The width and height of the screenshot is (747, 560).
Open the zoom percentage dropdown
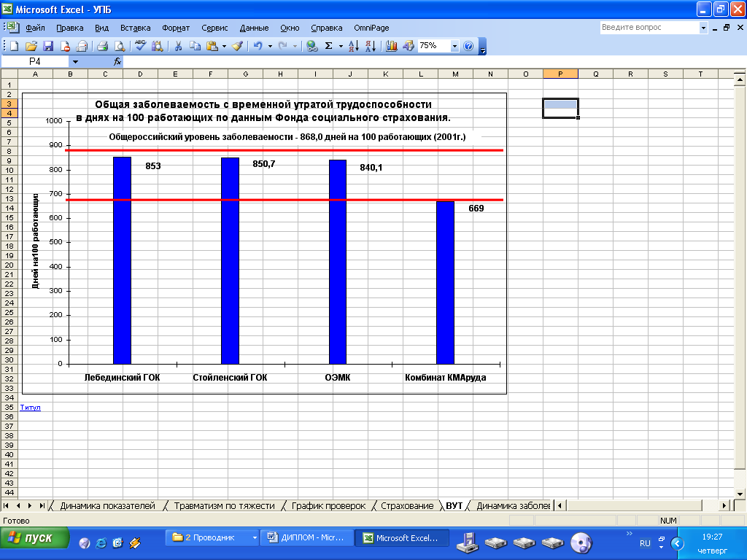tap(454, 46)
